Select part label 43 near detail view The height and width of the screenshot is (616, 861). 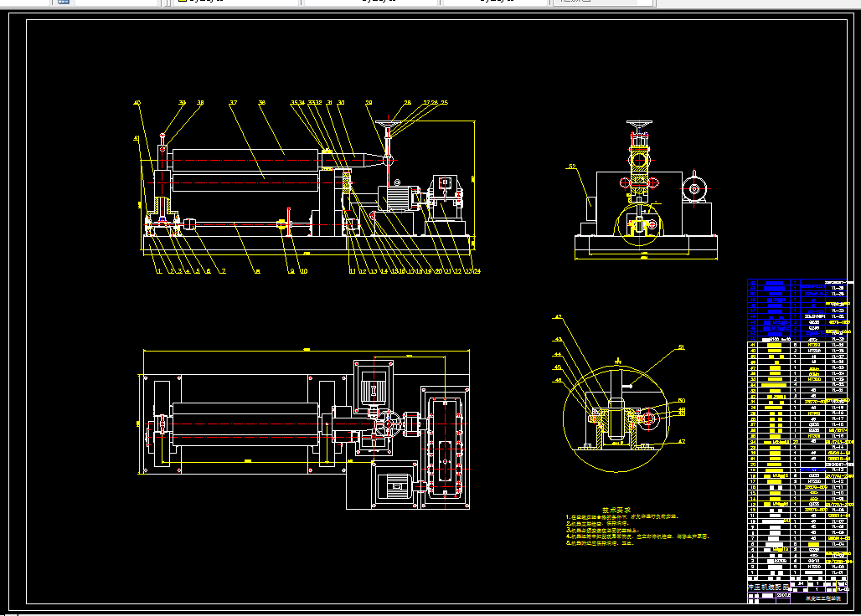pyautogui.click(x=558, y=340)
